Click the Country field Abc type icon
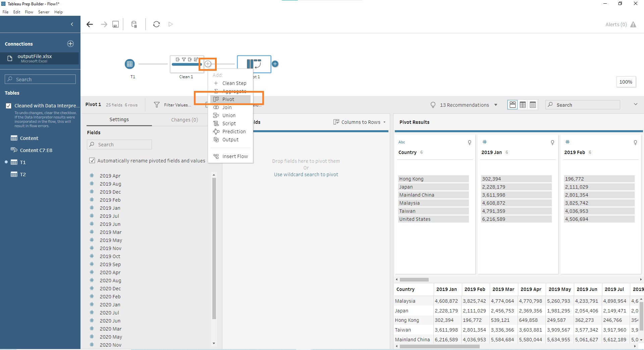The height and width of the screenshot is (350, 644). (x=402, y=142)
